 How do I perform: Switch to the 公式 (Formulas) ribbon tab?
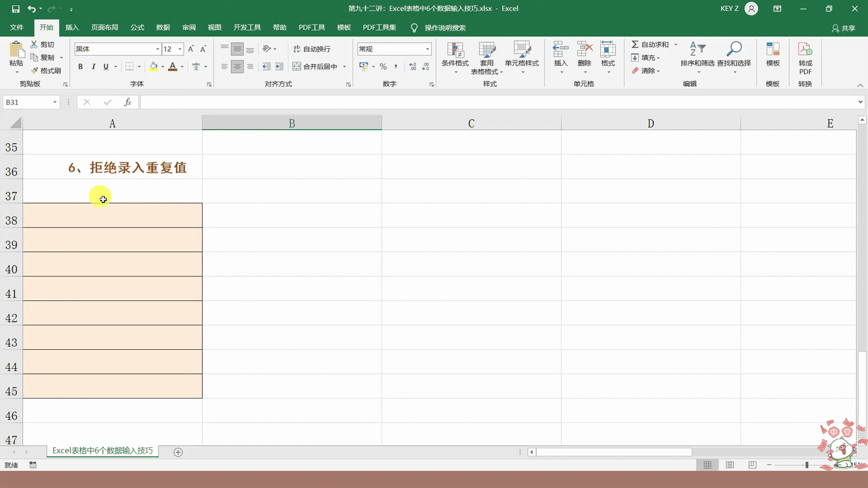[137, 28]
